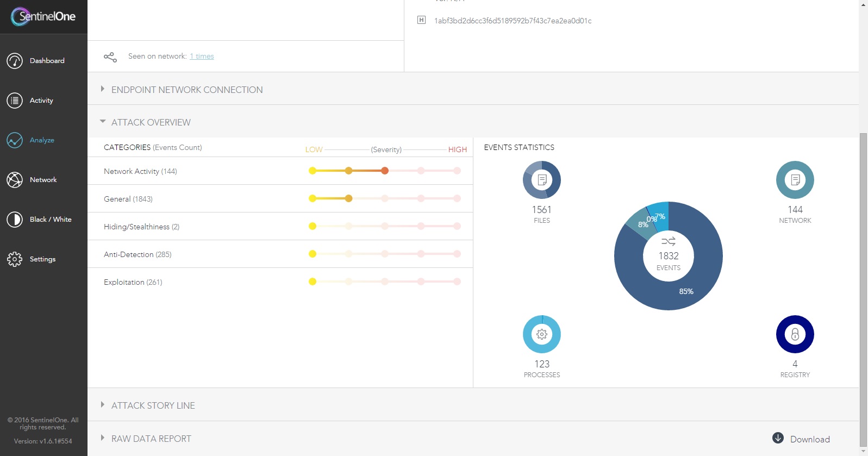Image resolution: width=868 pixels, height=456 pixels.
Task: Click the second severity dot for General
Action: pyautogui.click(x=348, y=198)
